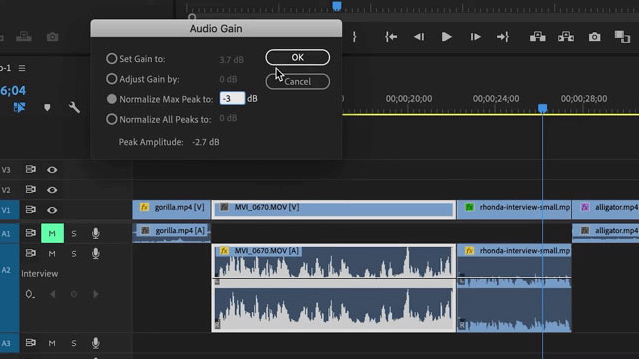
Task: Select the Adjust Gain by radio option
Action: [112, 79]
